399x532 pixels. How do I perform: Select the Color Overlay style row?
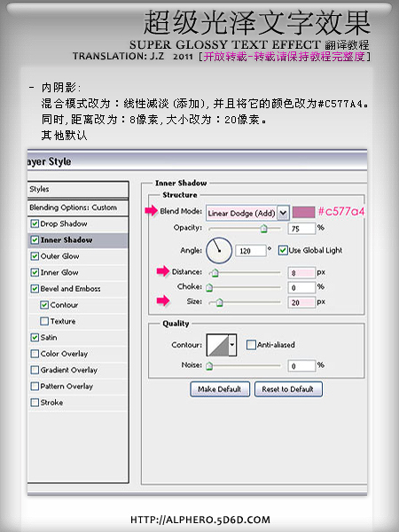78,354
